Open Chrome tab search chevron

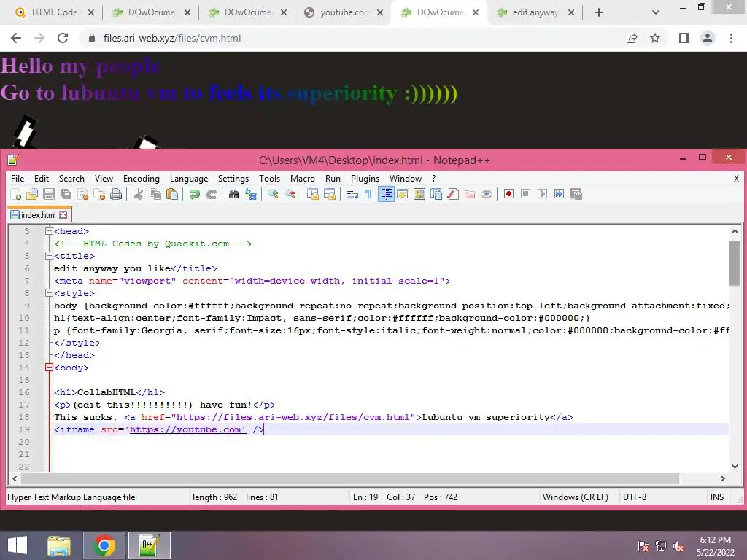(656, 12)
